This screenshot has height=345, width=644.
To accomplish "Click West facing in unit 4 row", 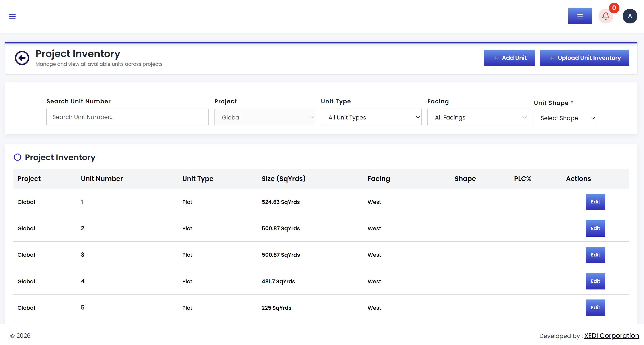I will (x=374, y=282).
